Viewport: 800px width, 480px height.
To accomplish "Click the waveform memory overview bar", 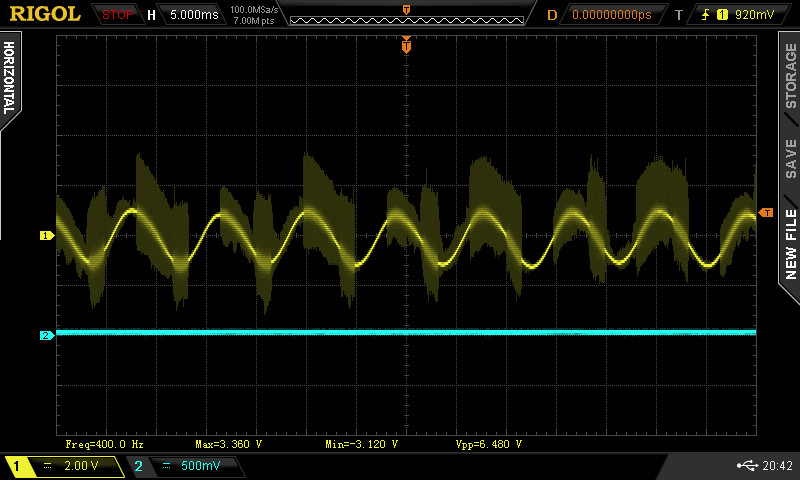I will pyautogui.click(x=405, y=15).
